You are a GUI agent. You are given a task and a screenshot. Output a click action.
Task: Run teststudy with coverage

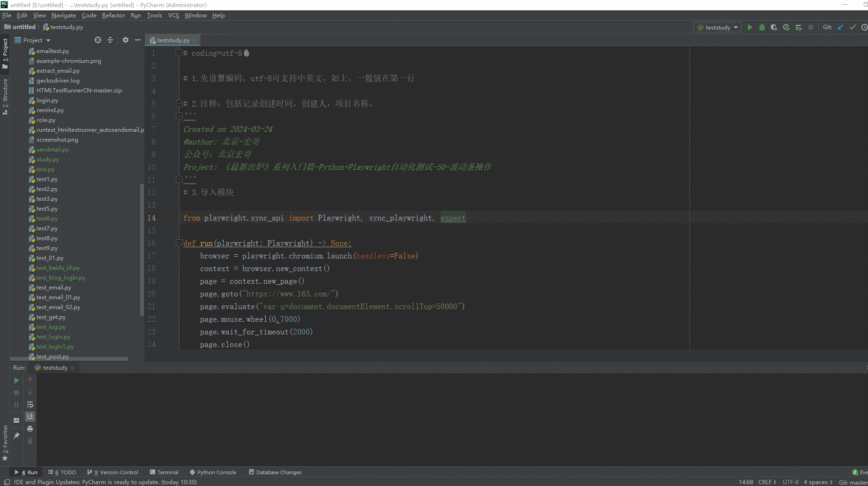(774, 27)
